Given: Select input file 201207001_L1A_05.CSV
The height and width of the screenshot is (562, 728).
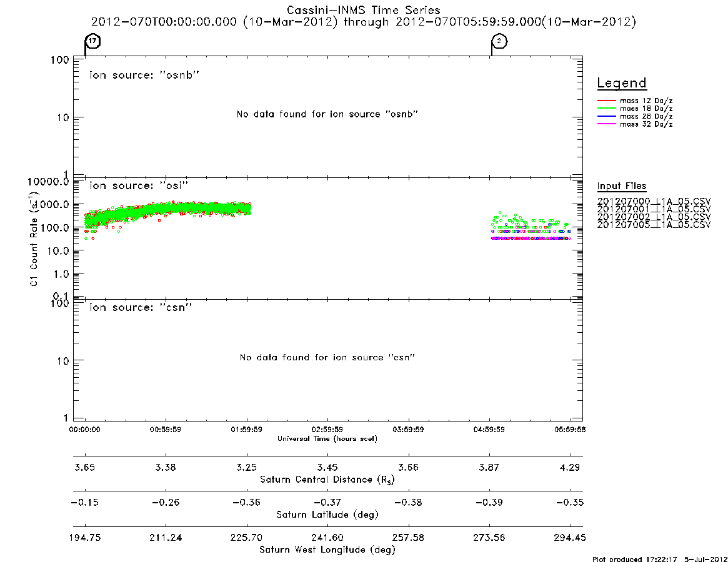Looking at the screenshot, I should (654, 209).
